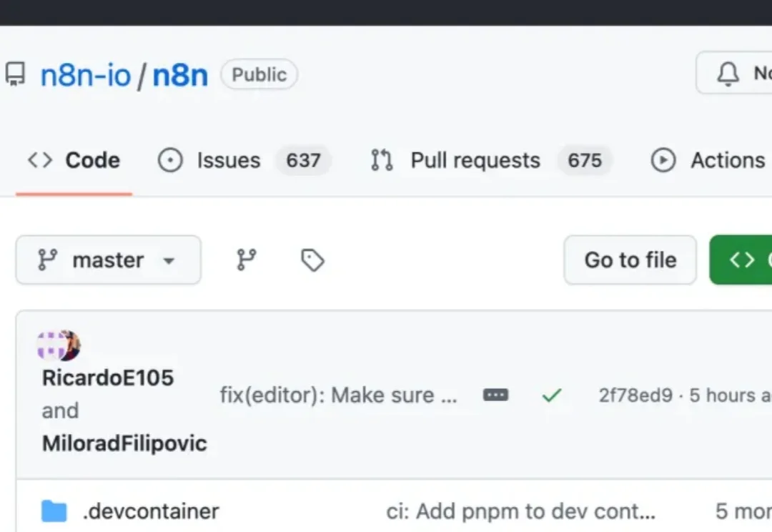Image resolution: width=772 pixels, height=532 pixels.
Task: Click the green commit status checkmark
Action: (x=551, y=395)
